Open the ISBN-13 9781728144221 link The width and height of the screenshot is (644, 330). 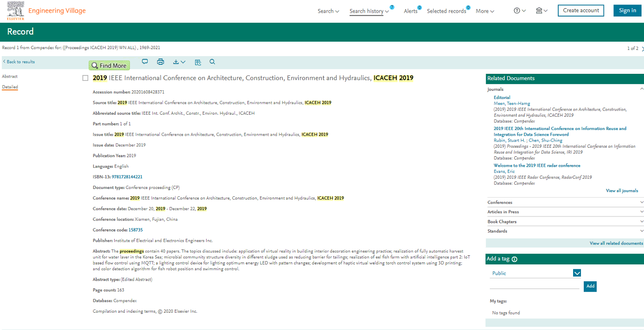coord(127,177)
